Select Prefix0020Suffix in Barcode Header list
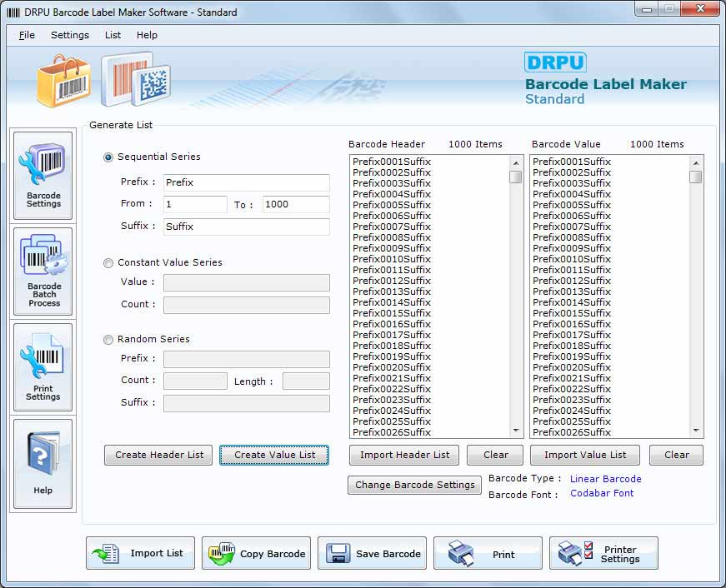This screenshot has height=588, width=726. pos(392,367)
